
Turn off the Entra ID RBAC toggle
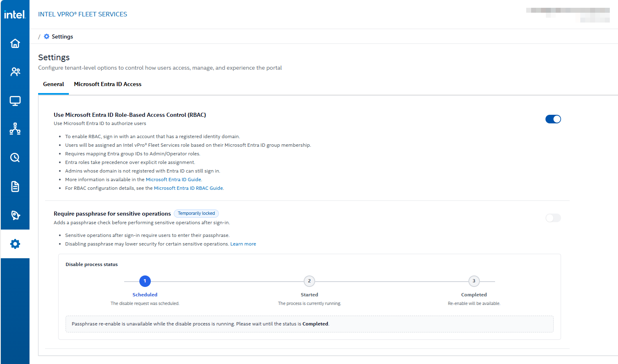pyautogui.click(x=553, y=119)
